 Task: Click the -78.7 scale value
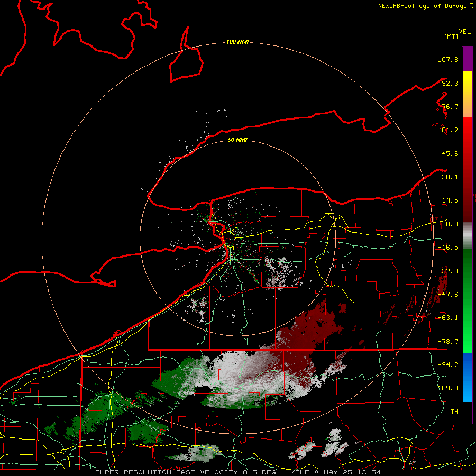click(448, 342)
